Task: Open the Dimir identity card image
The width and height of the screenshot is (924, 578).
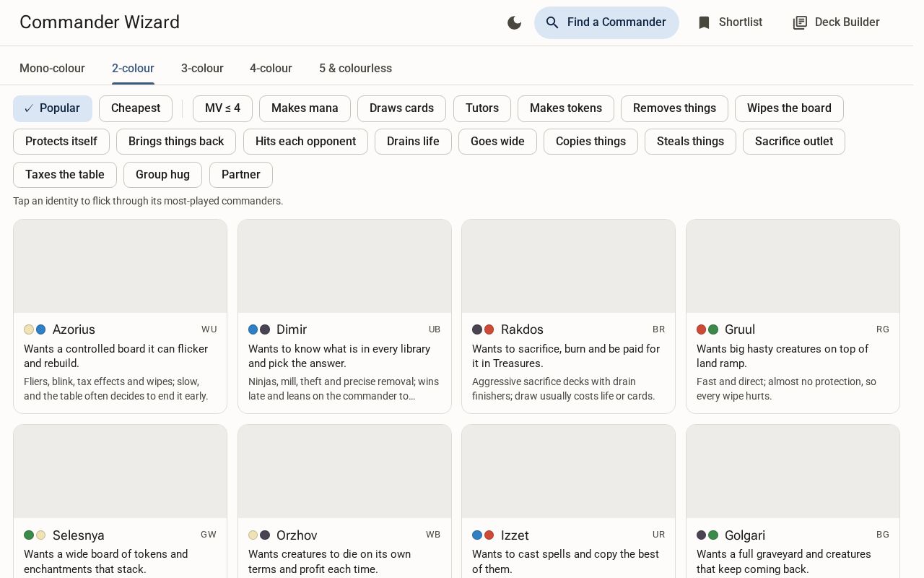Action: pyautogui.click(x=344, y=267)
